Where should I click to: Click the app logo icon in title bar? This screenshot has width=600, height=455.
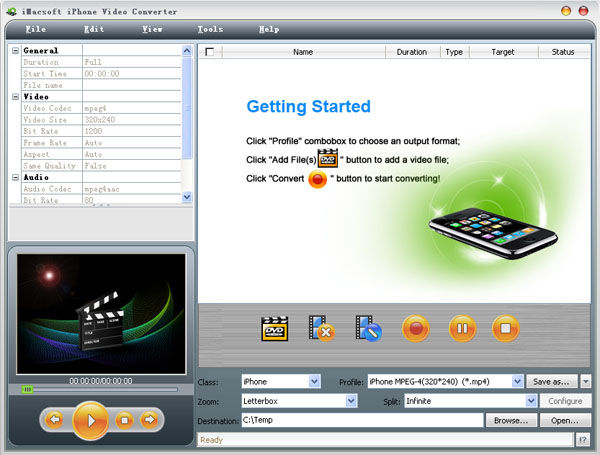point(12,11)
